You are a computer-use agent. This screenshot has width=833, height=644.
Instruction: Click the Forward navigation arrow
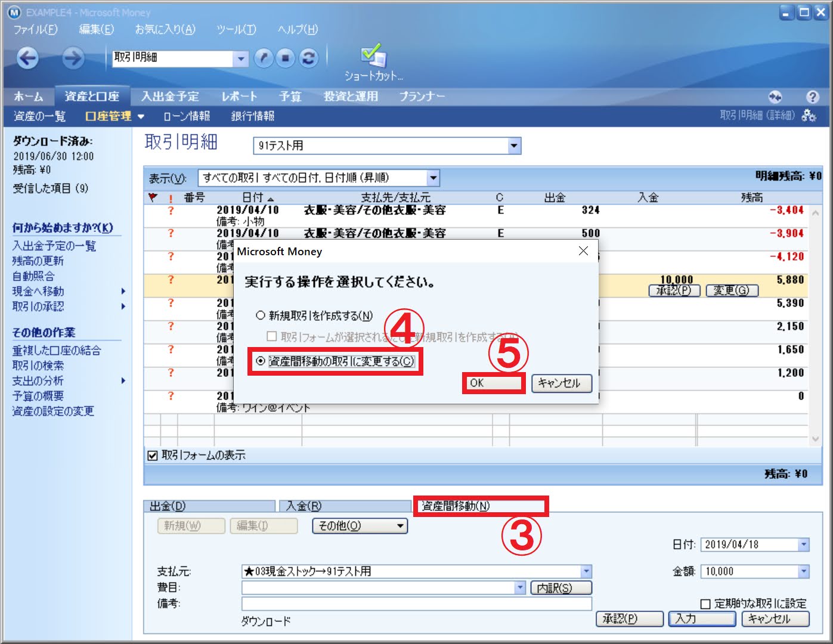point(73,58)
